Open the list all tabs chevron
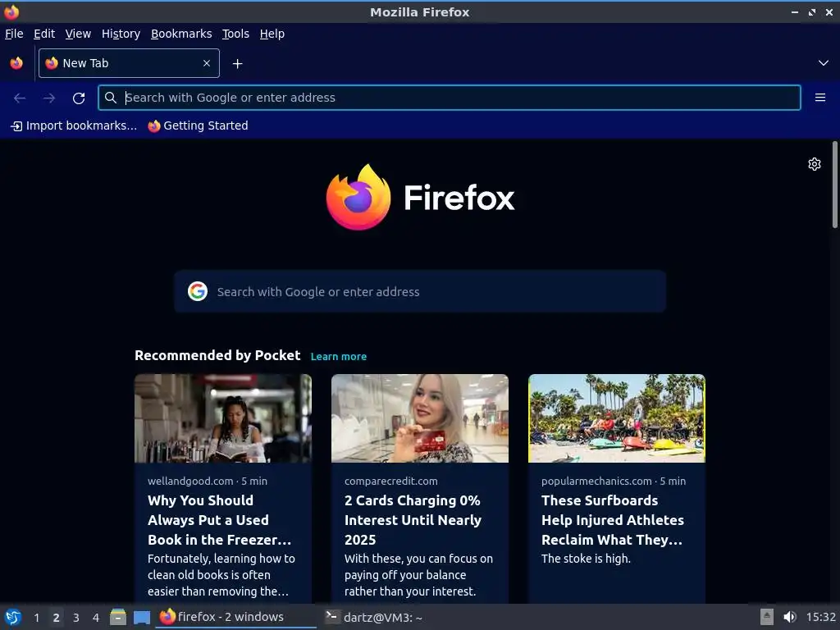840x630 pixels. 824,63
